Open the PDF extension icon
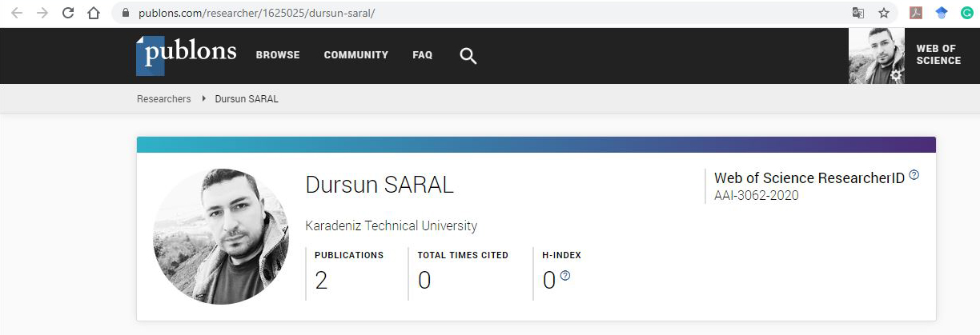 916,13
